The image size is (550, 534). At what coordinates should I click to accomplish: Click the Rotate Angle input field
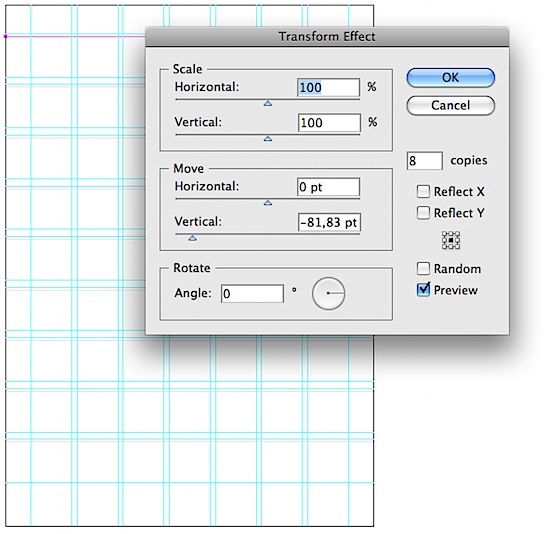coord(252,294)
